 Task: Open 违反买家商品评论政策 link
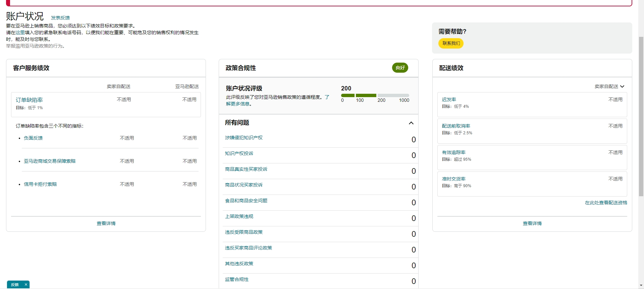pos(248,248)
